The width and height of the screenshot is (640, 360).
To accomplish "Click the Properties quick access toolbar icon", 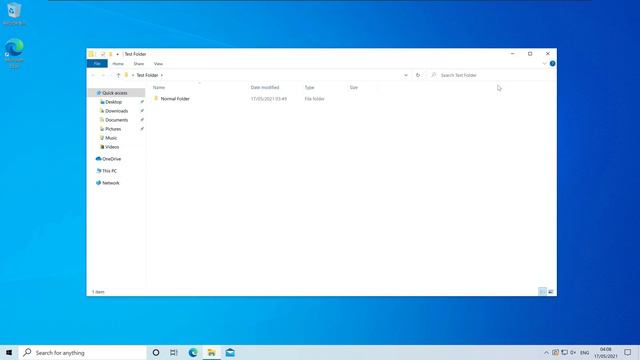I will (103, 54).
